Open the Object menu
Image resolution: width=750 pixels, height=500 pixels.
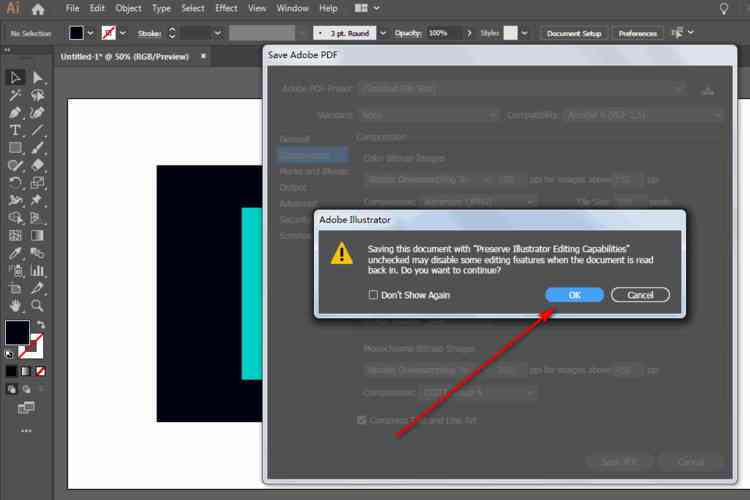pos(128,8)
